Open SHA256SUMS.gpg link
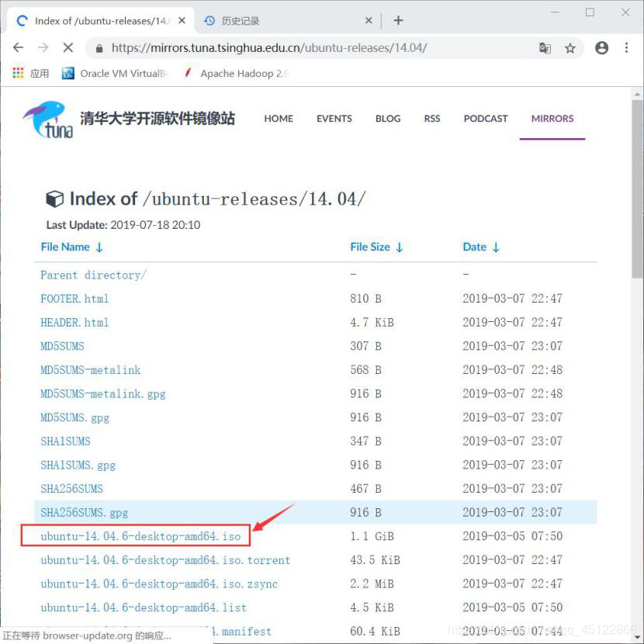 [x=85, y=513]
